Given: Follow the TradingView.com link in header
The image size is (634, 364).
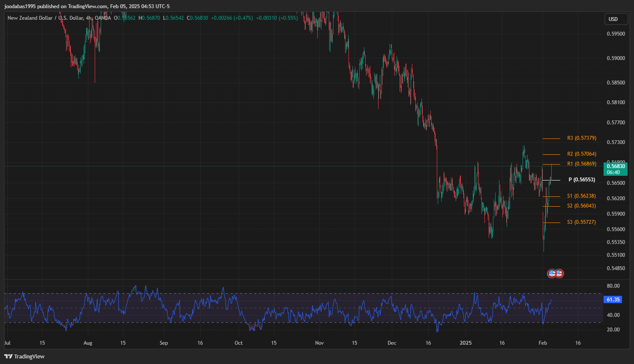Looking at the screenshot, I should [x=87, y=6].
